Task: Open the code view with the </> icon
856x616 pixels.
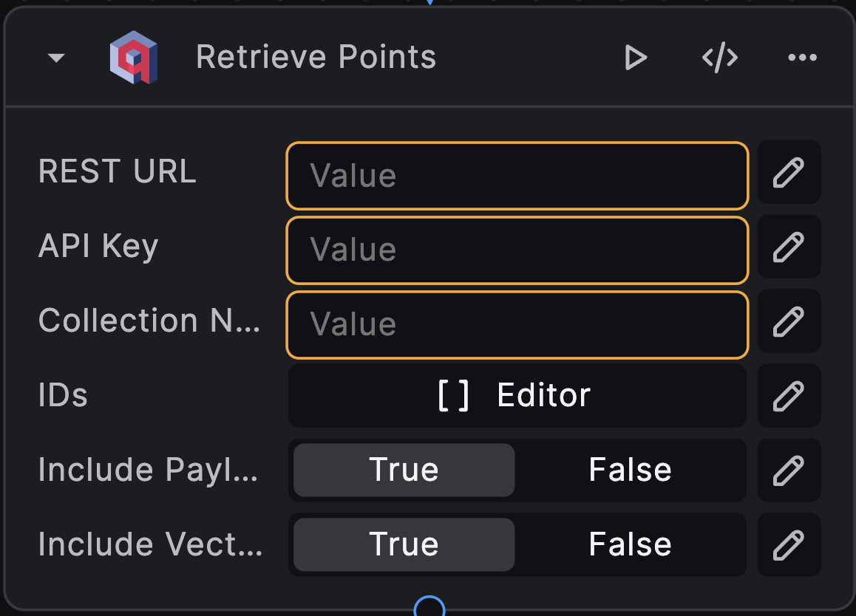Action: pos(719,57)
